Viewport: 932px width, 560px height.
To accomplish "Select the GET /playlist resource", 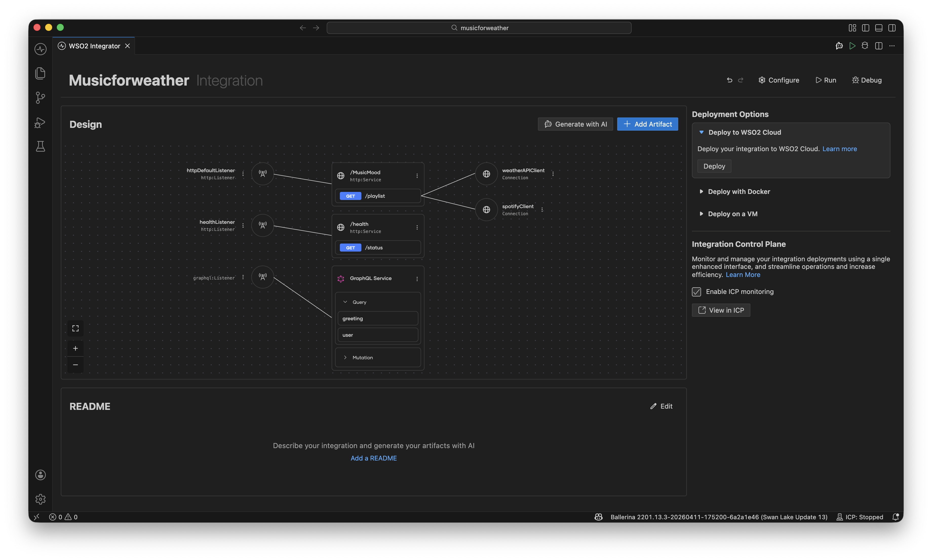I will (x=377, y=196).
